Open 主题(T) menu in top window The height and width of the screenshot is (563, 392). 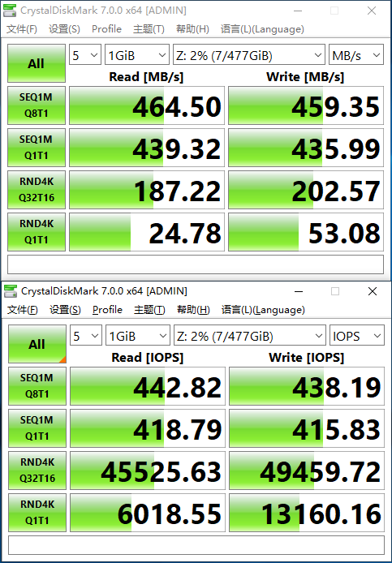[149, 29]
